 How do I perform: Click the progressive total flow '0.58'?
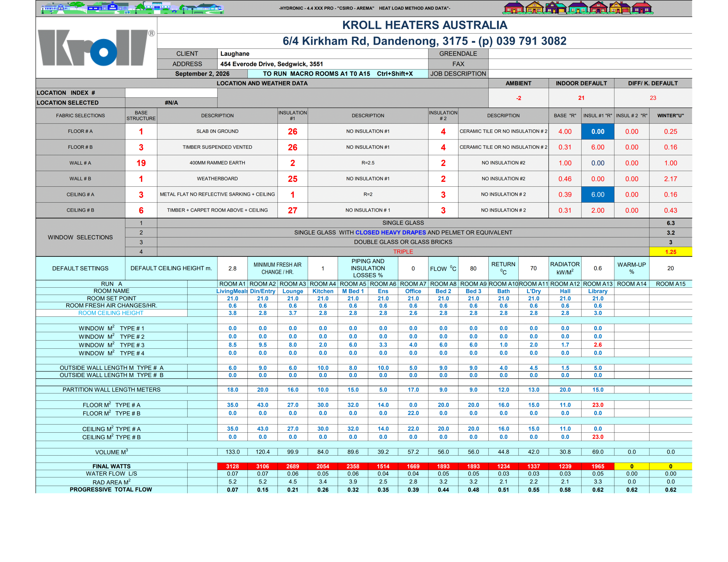pos(565,490)
